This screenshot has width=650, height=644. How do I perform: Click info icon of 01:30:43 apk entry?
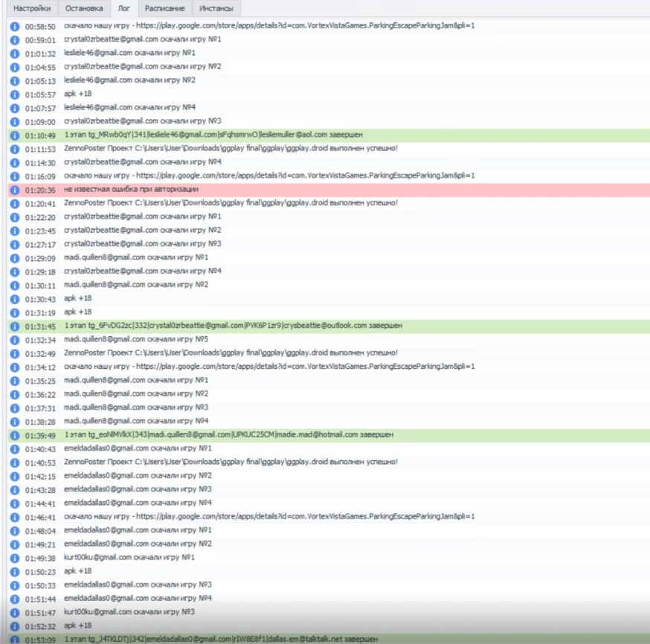click(15, 299)
